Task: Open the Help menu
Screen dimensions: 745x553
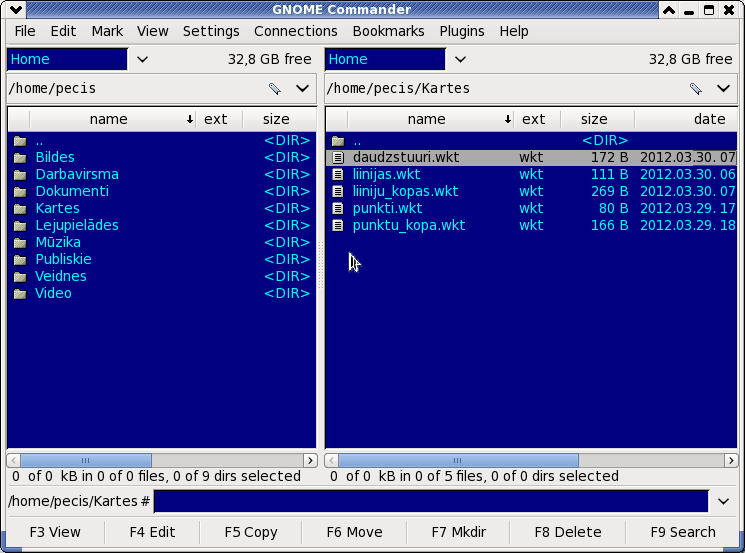Action: pos(514,31)
